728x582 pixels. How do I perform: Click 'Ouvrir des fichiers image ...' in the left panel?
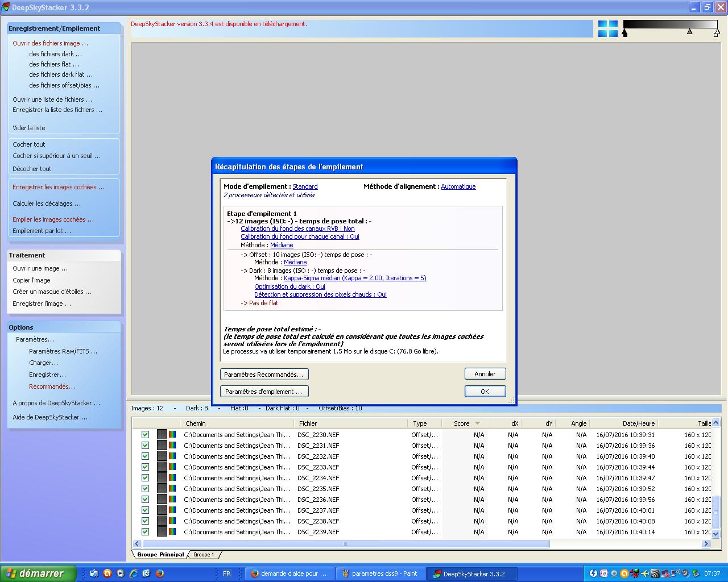tap(51, 43)
